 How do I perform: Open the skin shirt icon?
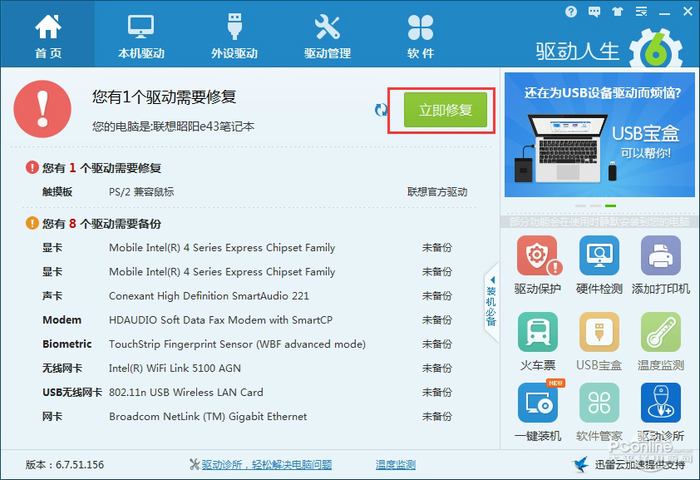618,12
